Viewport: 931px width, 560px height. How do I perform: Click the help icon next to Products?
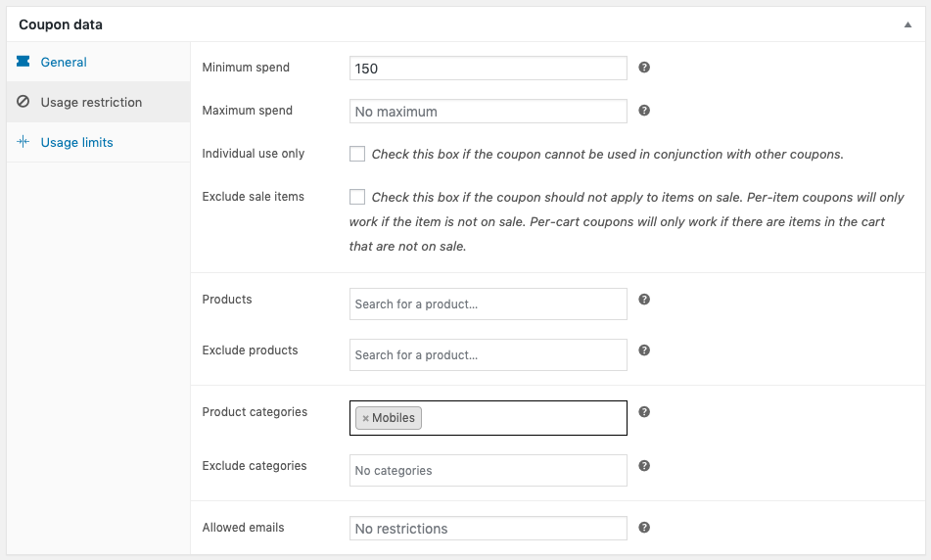point(644,300)
